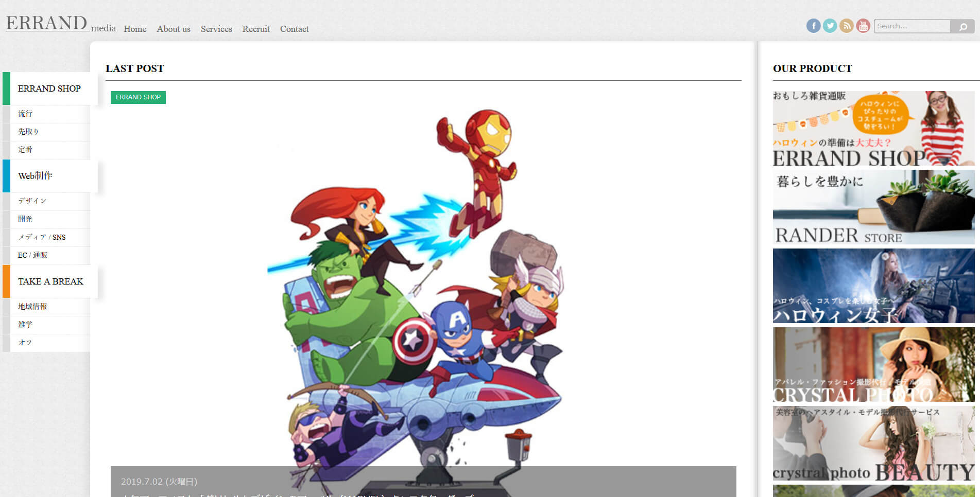Open the Facebook social icon

tap(813, 26)
